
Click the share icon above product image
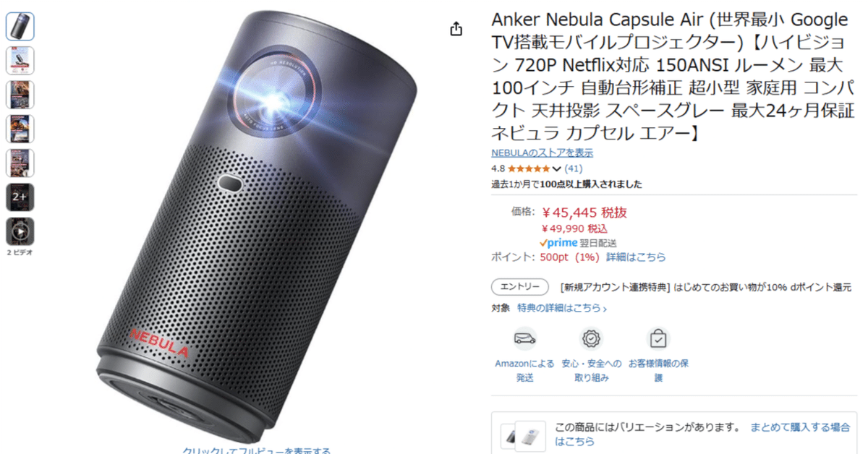(456, 29)
